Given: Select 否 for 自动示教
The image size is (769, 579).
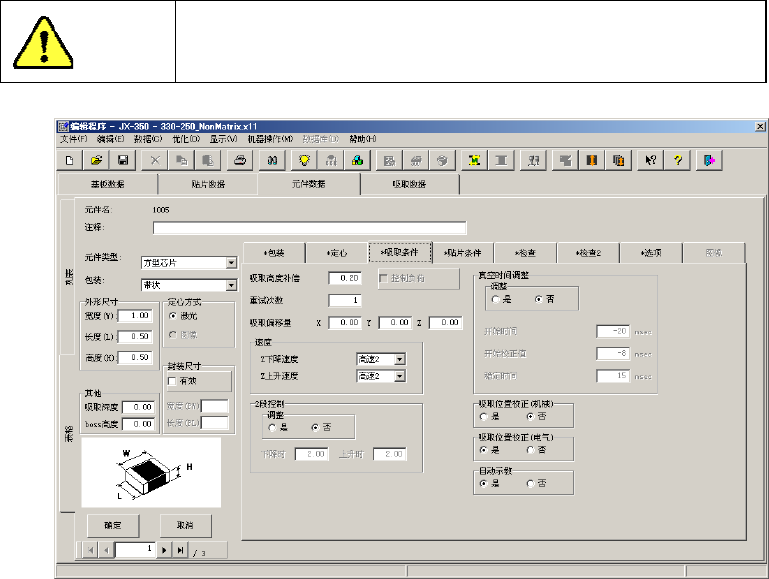Looking at the screenshot, I should (x=531, y=483).
